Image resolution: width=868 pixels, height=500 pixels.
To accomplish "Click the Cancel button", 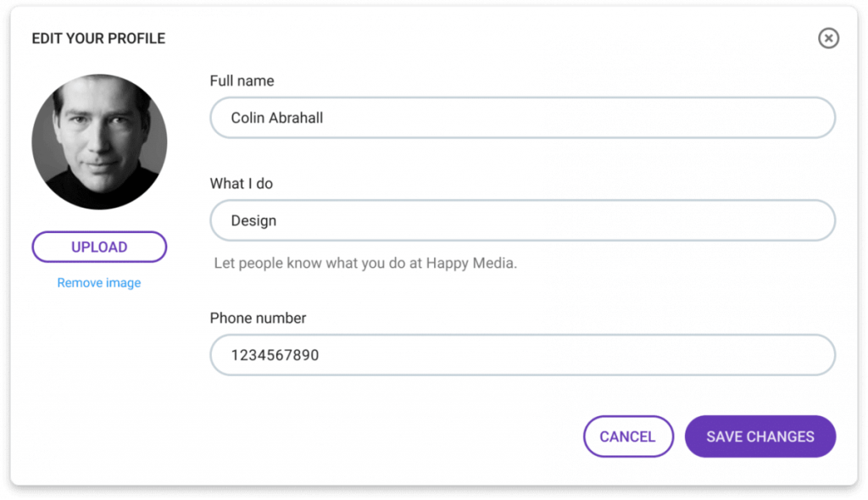I will (628, 436).
